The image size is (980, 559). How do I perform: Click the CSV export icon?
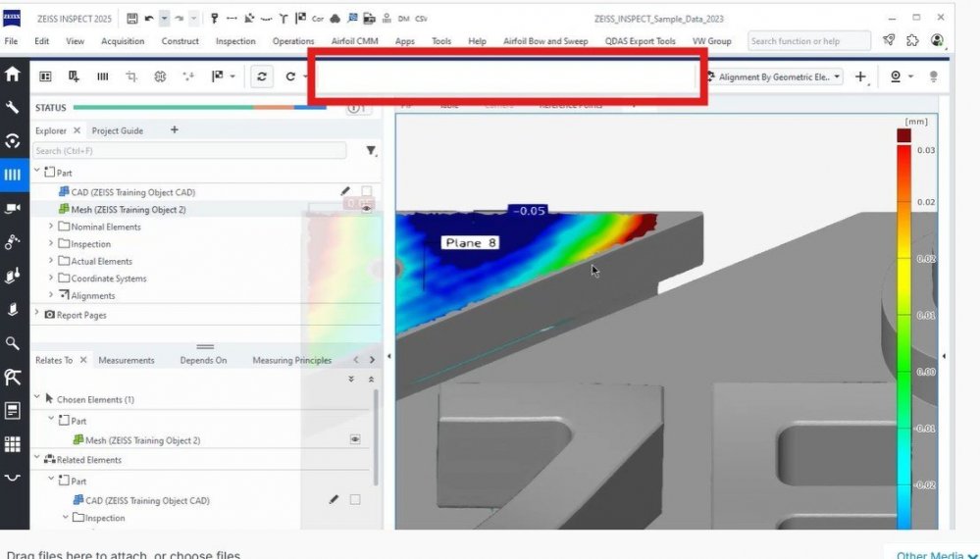click(x=422, y=19)
